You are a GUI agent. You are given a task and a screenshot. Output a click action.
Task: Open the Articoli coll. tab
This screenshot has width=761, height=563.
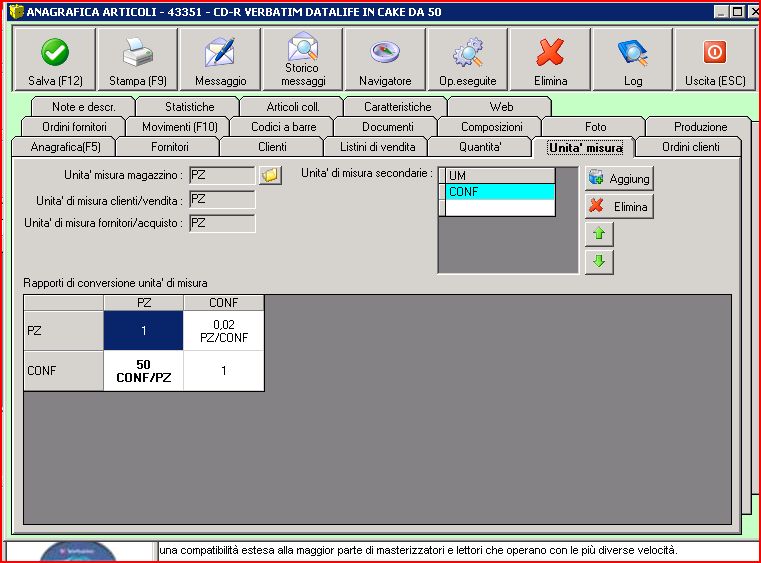293,107
